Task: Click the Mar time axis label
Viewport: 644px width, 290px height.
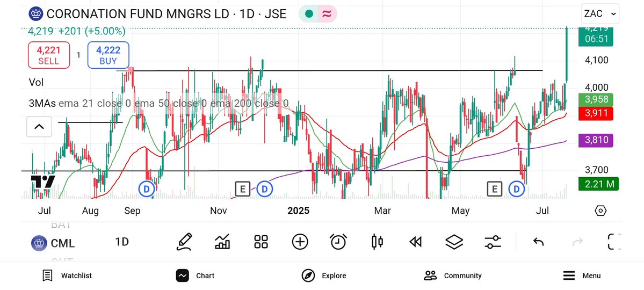Action: [x=382, y=211]
